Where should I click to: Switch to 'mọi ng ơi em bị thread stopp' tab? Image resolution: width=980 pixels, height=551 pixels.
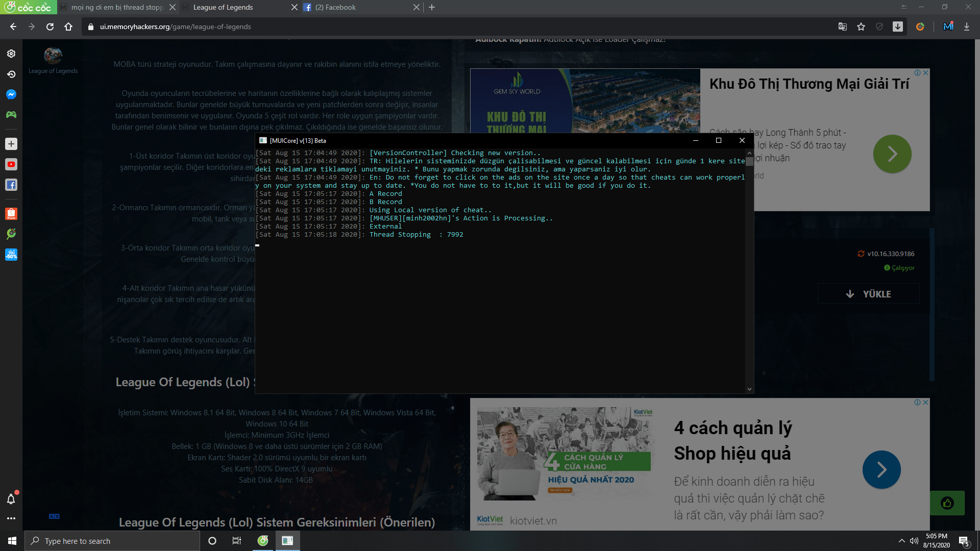point(117,7)
